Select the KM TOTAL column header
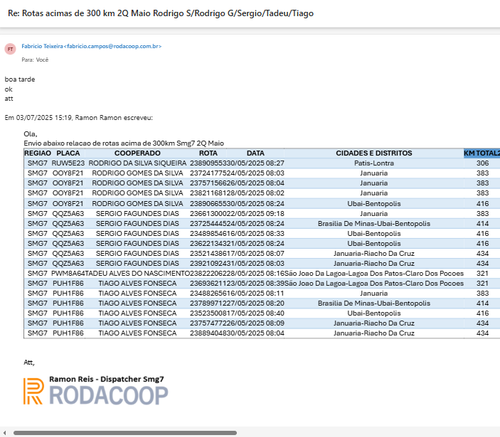Screen dimensions: 500x437 pyautogui.click(x=482, y=153)
